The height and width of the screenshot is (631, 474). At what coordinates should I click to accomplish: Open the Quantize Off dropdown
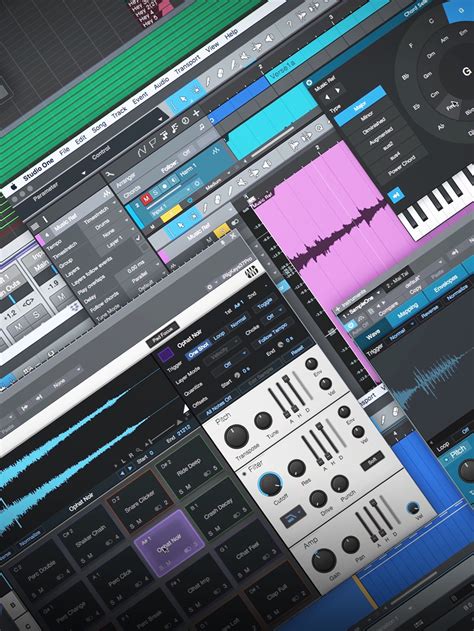(x=230, y=363)
